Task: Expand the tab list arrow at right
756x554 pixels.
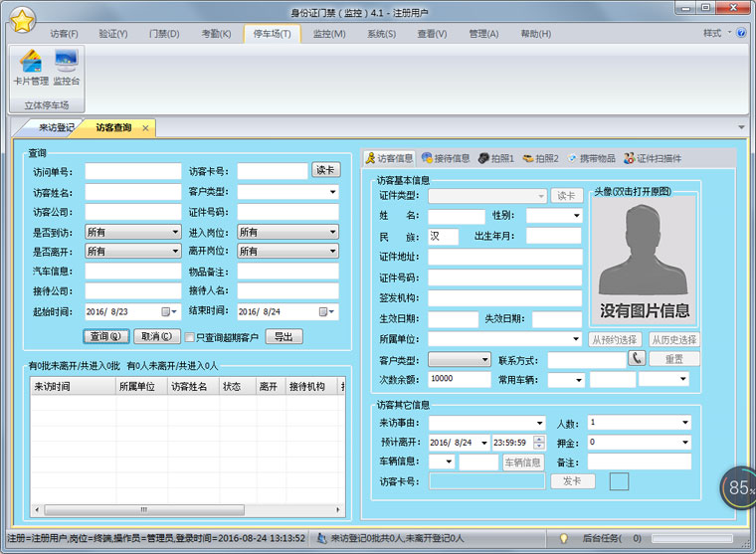Action: pos(741,127)
